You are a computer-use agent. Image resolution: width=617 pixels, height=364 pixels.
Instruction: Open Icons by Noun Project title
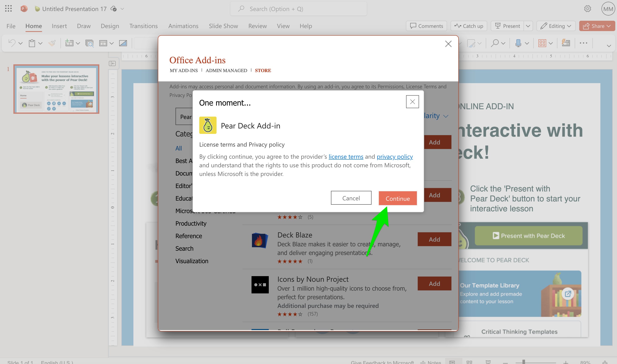tap(313, 279)
